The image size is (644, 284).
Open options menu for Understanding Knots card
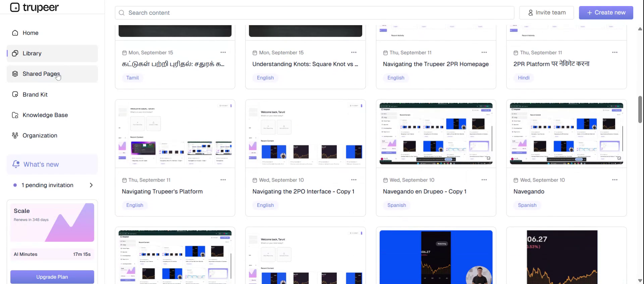click(354, 52)
